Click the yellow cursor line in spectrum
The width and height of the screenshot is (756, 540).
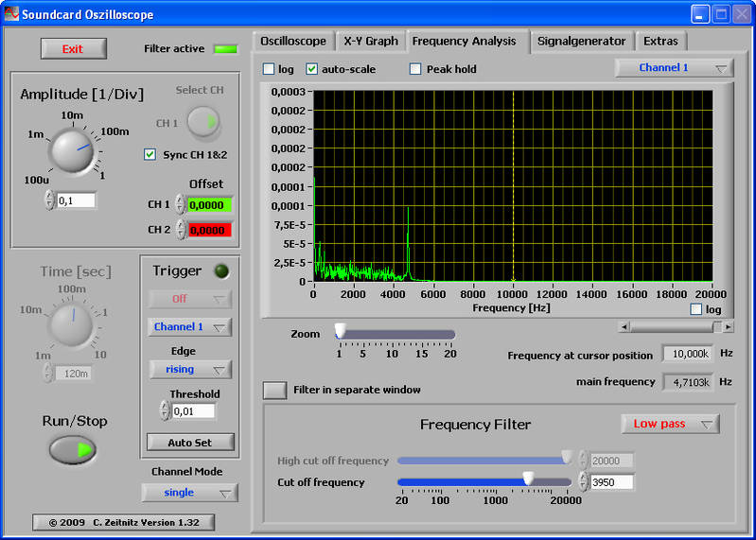coord(513,186)
